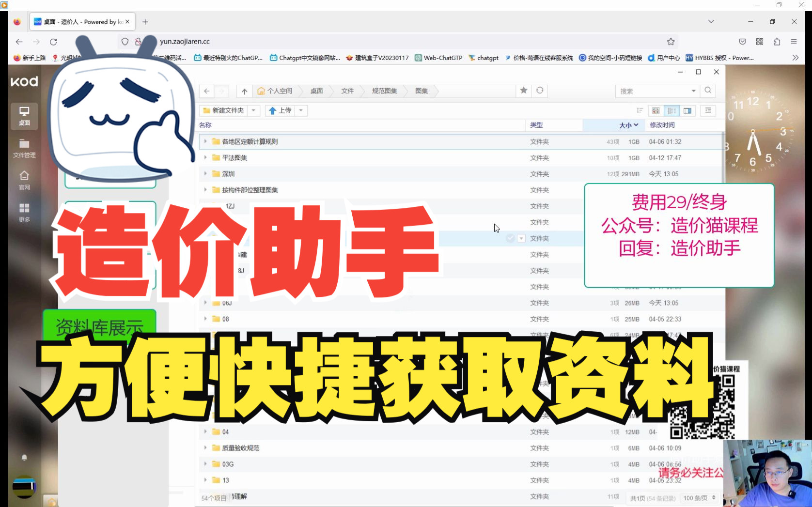Open 官网 in the kod sidebar
The height and width of the screenshot is (507, 812).
click(x=24, y=180)
